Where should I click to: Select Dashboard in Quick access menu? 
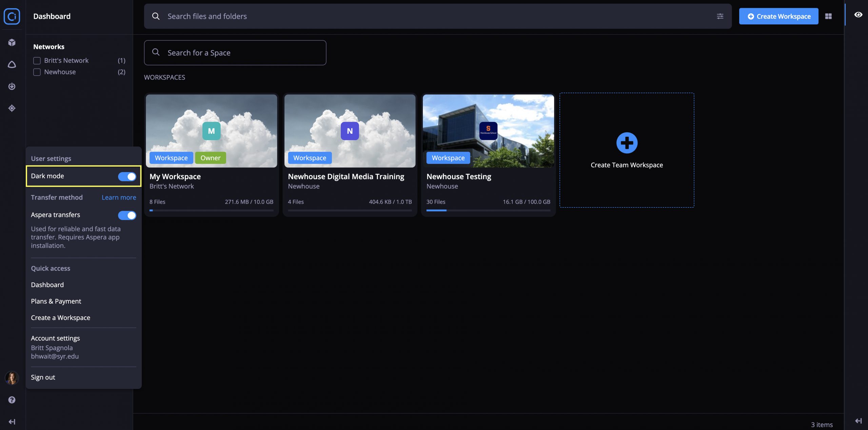47,285
